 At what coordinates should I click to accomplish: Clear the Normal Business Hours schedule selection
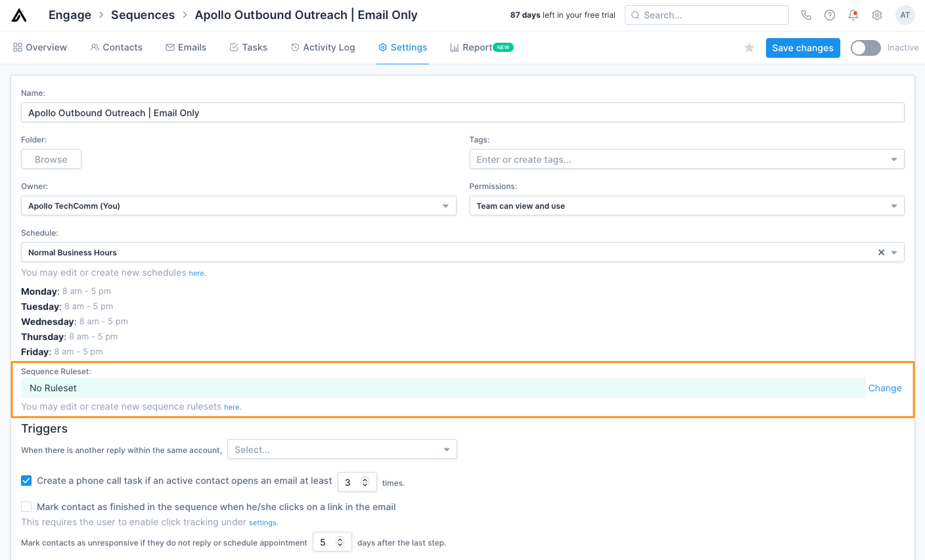point(882,252)
